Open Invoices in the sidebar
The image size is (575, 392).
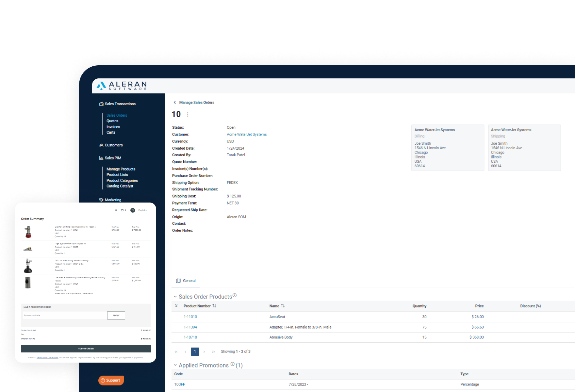(113, 127)
